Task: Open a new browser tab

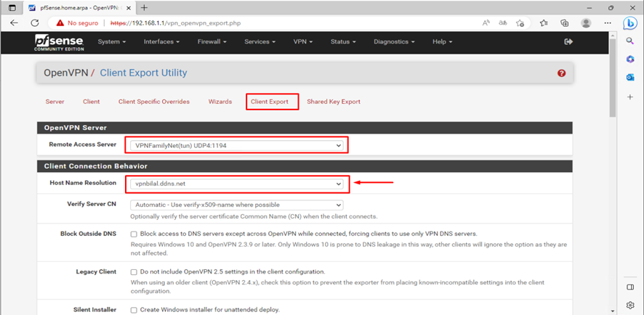Action: click(x=144, y=8)
